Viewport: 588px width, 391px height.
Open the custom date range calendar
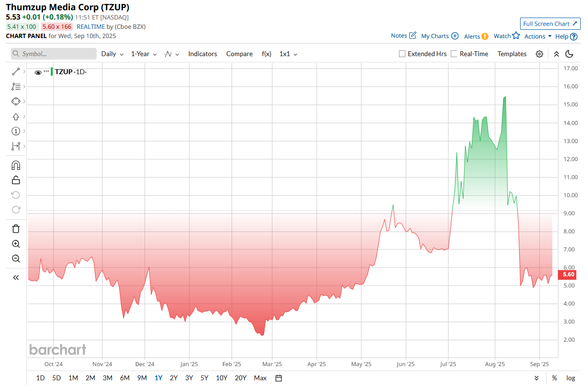tap(279, 378)
